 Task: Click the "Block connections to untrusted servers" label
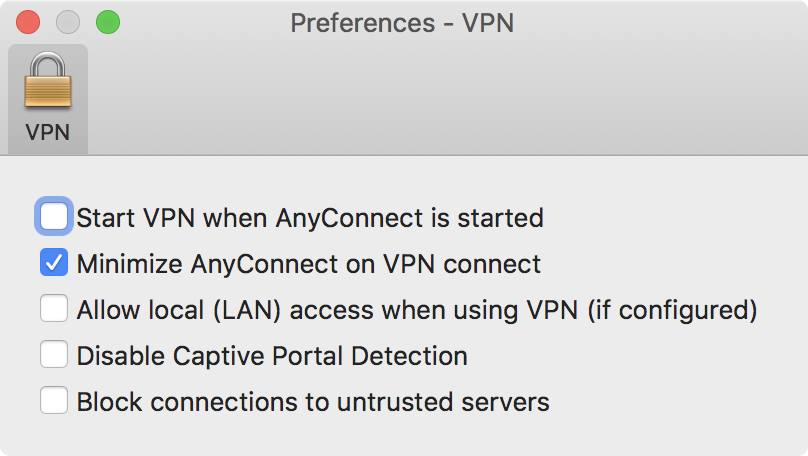[x=313, y=402]
